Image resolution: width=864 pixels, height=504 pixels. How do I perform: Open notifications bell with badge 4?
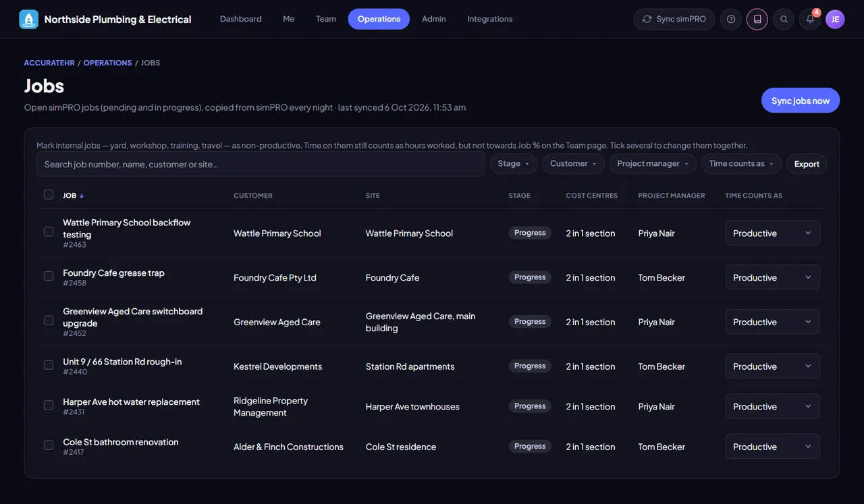pos(810,20)
